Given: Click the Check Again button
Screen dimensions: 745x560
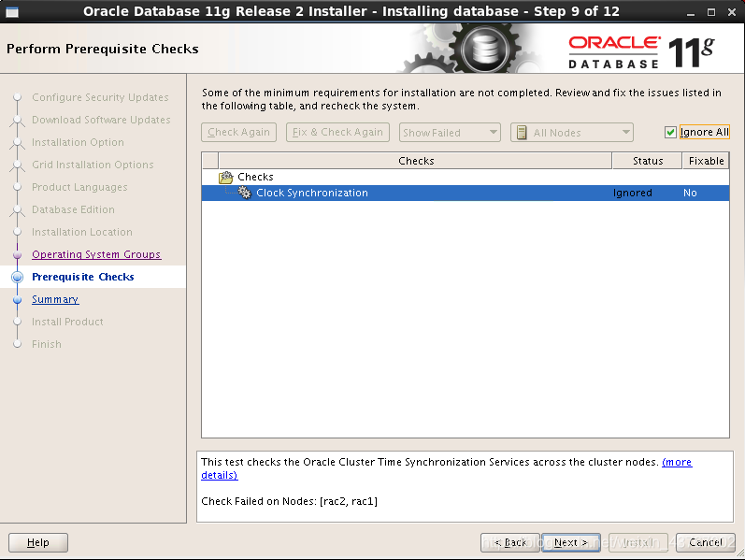Looking at the screenshot, I should coord(238,132).
